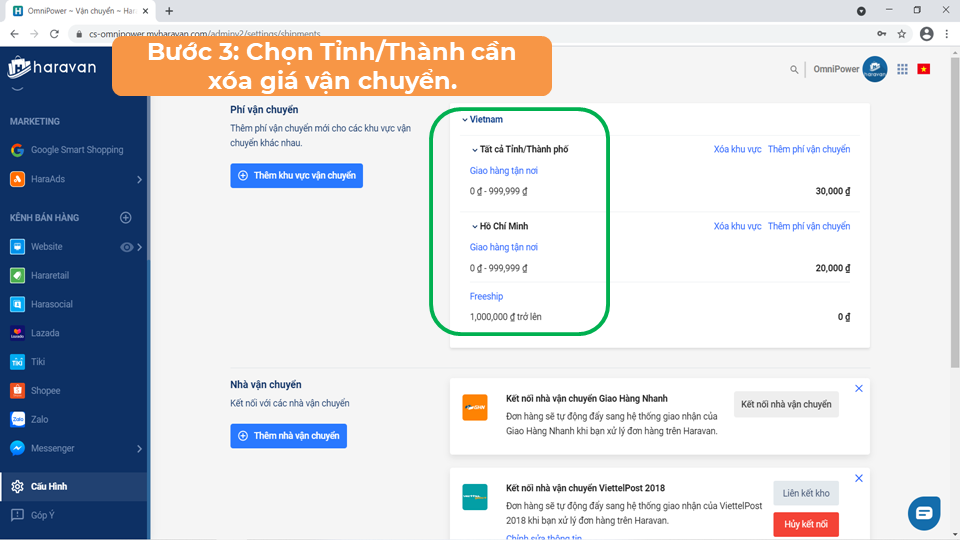Open the Messenger channel icon
Screen dimensions: 960x540
pyautogui.click(x=17, y=448)
